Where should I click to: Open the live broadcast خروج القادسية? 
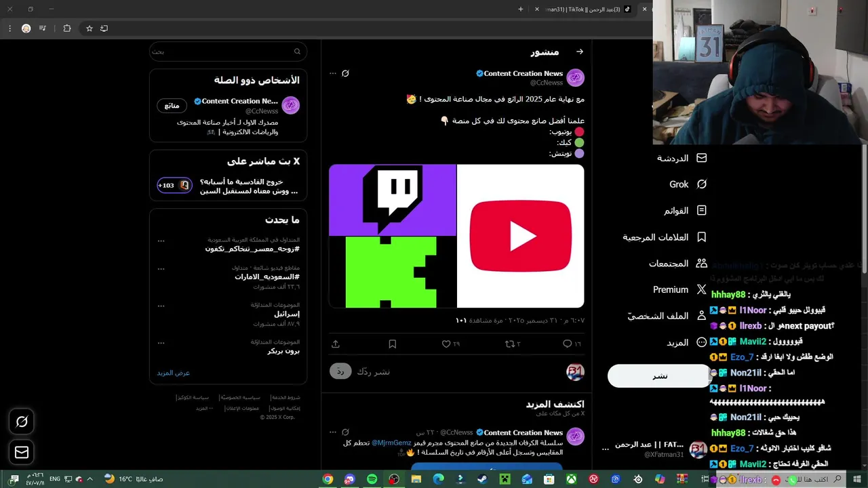point(228,186)
